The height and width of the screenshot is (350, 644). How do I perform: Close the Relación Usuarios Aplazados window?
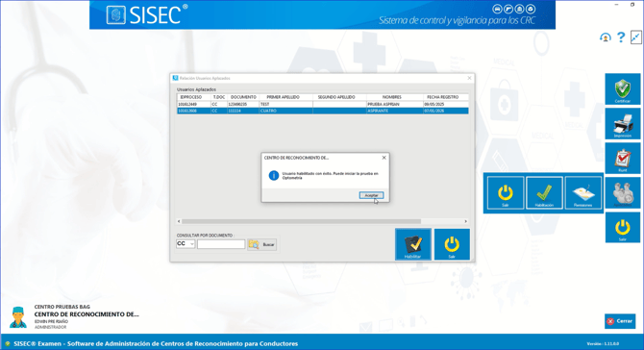(x=469, y=78)
